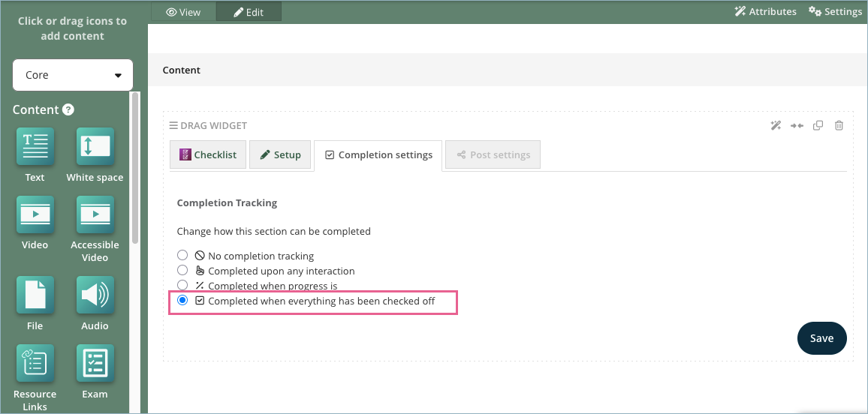Click the 'Change how this section can be completed' text
This screenshot has width=868, height=414.
tap(273, 231)
